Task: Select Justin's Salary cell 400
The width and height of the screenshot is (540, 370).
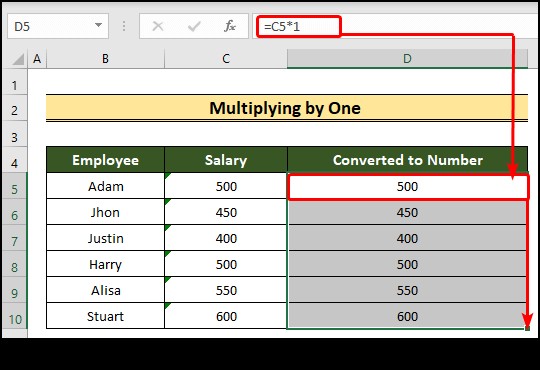Action: pos(226,238)
